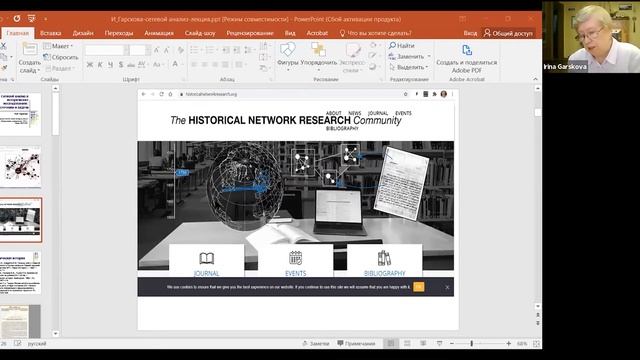Toggle strikethrough abc formatting
This screenshot has height=360, width=640.
(131, 64)
